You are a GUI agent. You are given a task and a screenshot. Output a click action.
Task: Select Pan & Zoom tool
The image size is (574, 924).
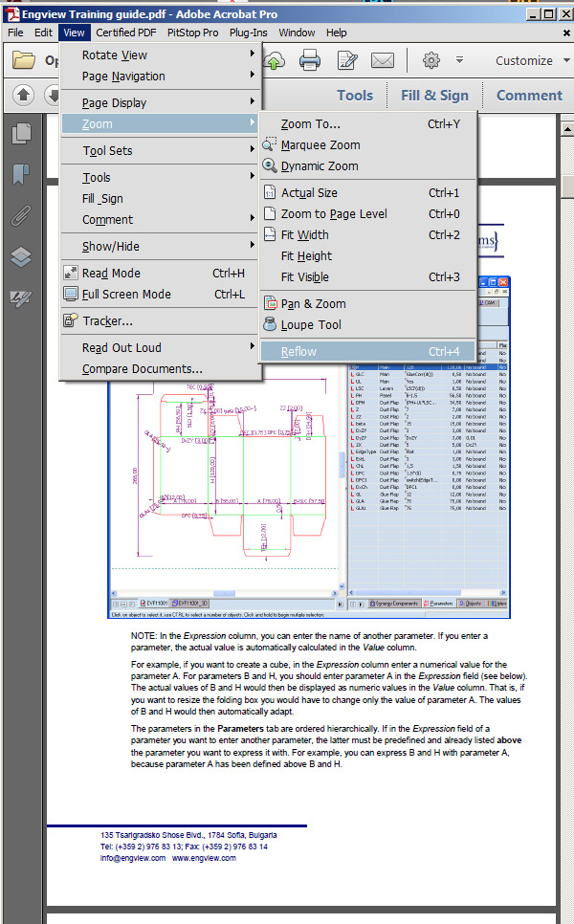367,304
